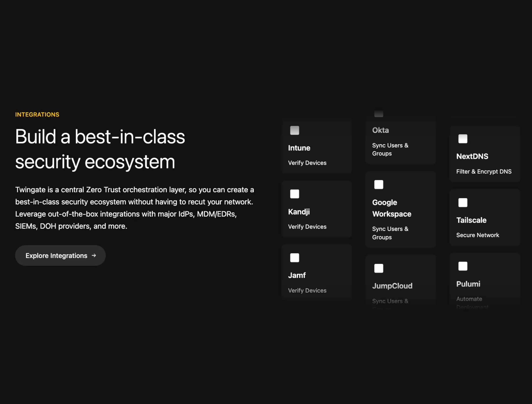The width and height of the screenshot is (532, 404).
Task: Click 'Verify Devices' under Jamf
Action: coord(307,290)
